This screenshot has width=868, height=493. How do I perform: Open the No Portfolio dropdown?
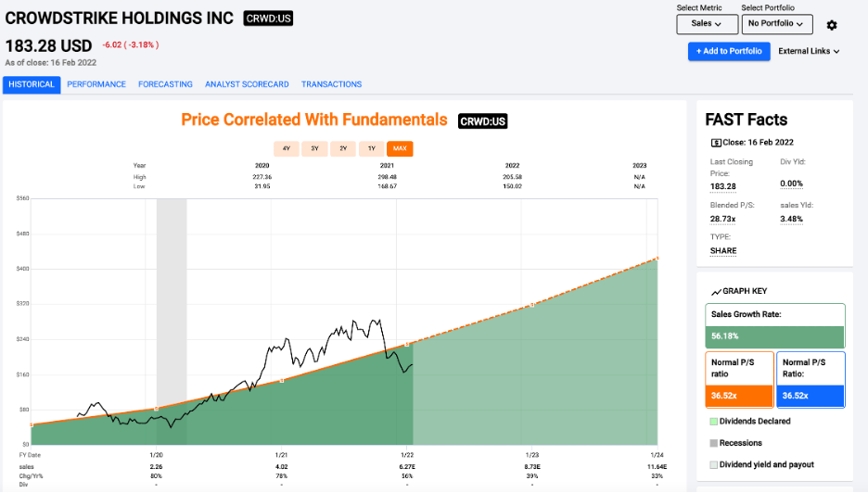777,24
